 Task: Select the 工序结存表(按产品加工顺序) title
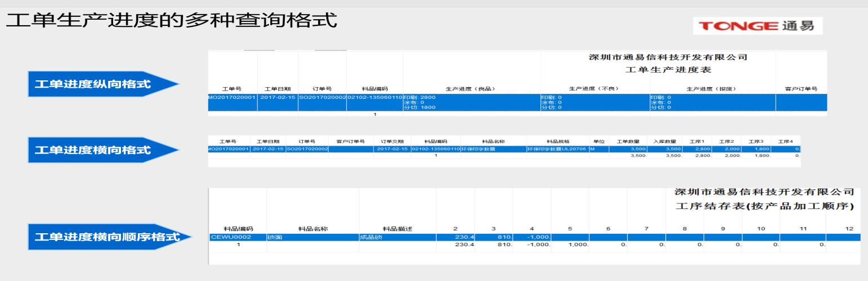click(x=764, y=207)
